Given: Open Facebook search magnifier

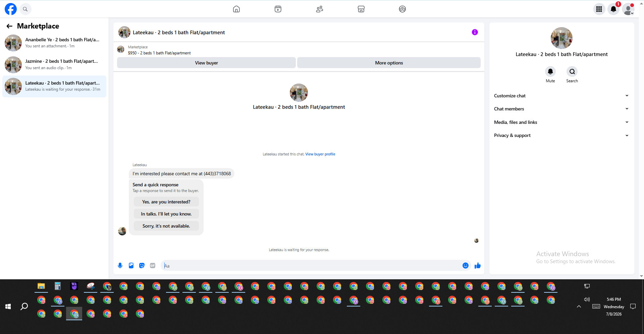Looking at the screenshot, I should coord(25,9).
